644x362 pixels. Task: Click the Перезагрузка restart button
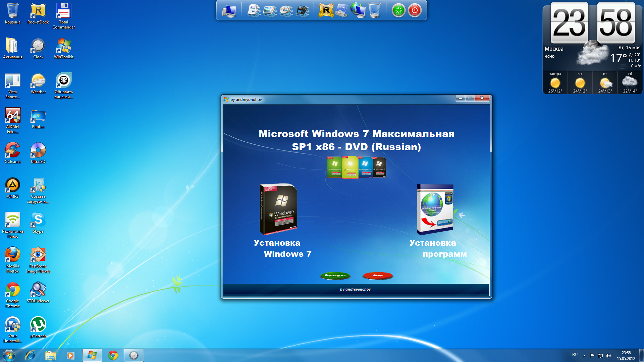(x=336, y=275)
